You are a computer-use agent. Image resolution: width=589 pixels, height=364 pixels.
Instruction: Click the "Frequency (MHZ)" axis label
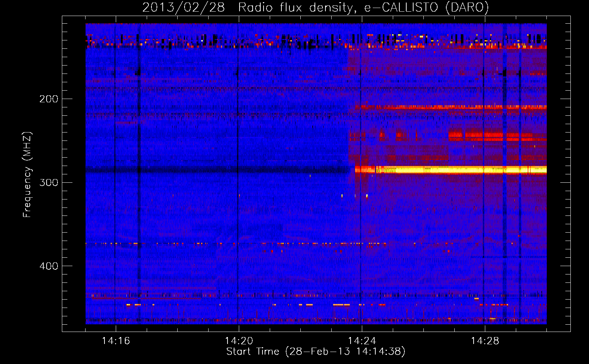[27, 175]
